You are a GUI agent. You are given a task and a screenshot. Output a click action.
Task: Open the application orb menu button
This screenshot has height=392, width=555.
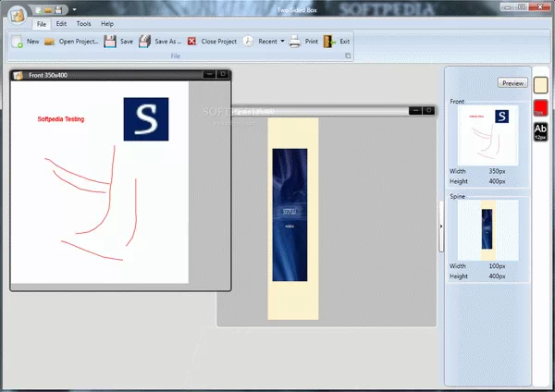17,15
